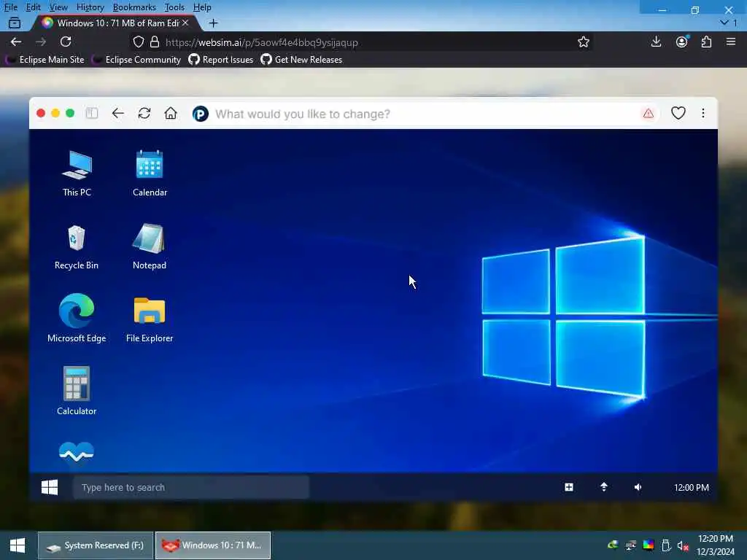Screen dimensions: 747x560
Task: Click the green traffic-light dot
Action: [x=70, y=113]
